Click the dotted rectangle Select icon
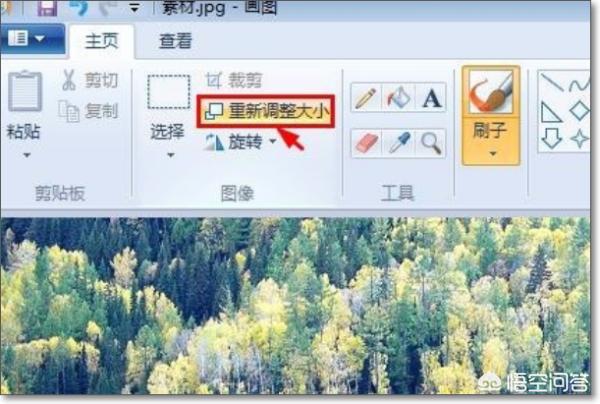This screenshot has width=600, height=404. [x=169, y=92]
